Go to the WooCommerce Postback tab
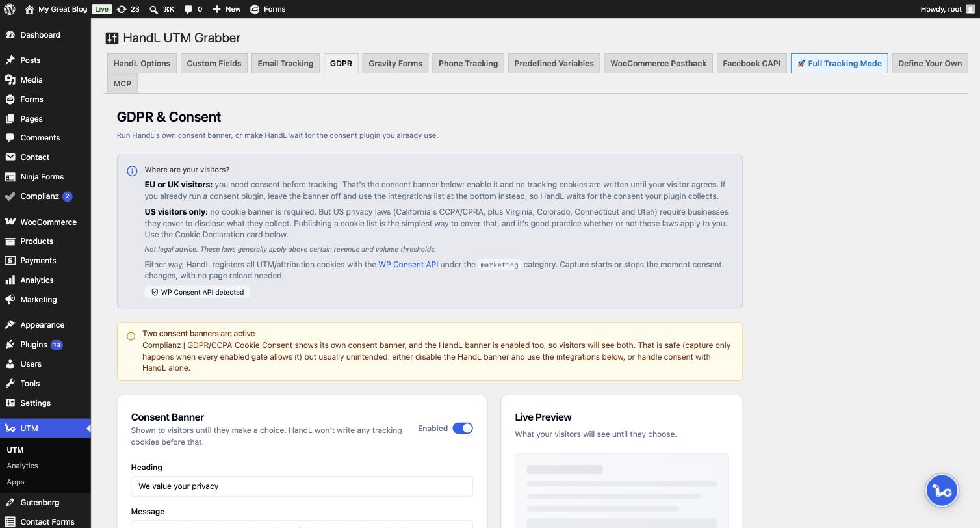Viewport: 980px width, 528px height. pyautogui.click(x=658, y=64)
